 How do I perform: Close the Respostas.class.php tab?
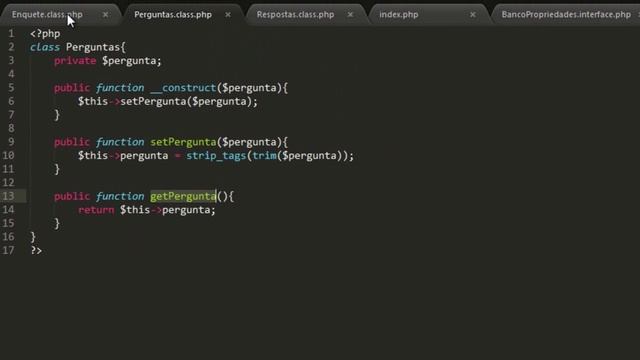[350, 15]
